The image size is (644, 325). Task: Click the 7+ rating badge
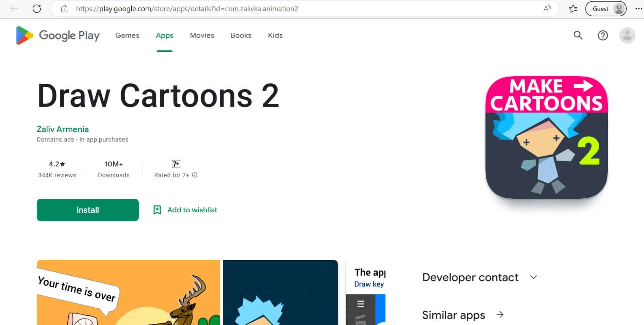pyautogui.click(x=176, y=164)
